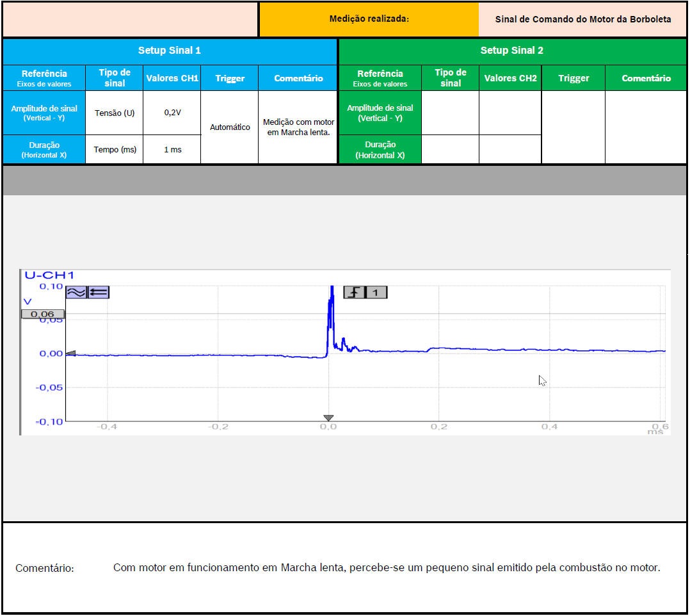Click the rising edge trigger icon

355,293
